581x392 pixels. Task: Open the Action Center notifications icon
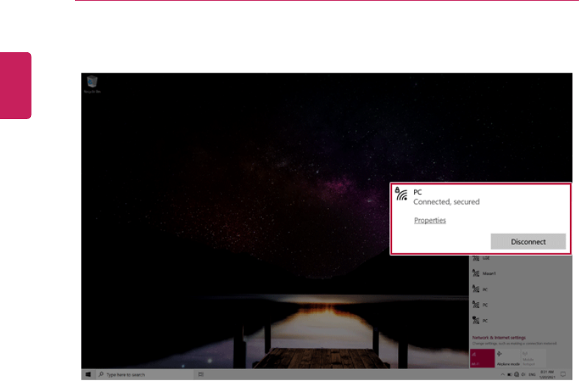pyautogui.click(x=563, y=374)
